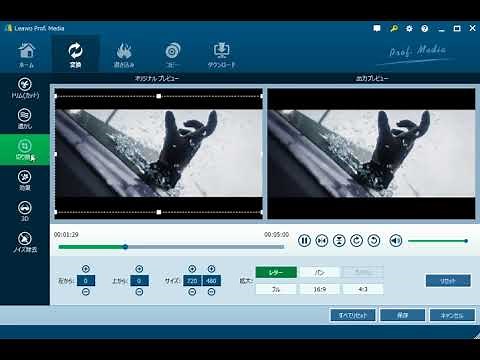Decrease the Top (上から) offset value

139,292
